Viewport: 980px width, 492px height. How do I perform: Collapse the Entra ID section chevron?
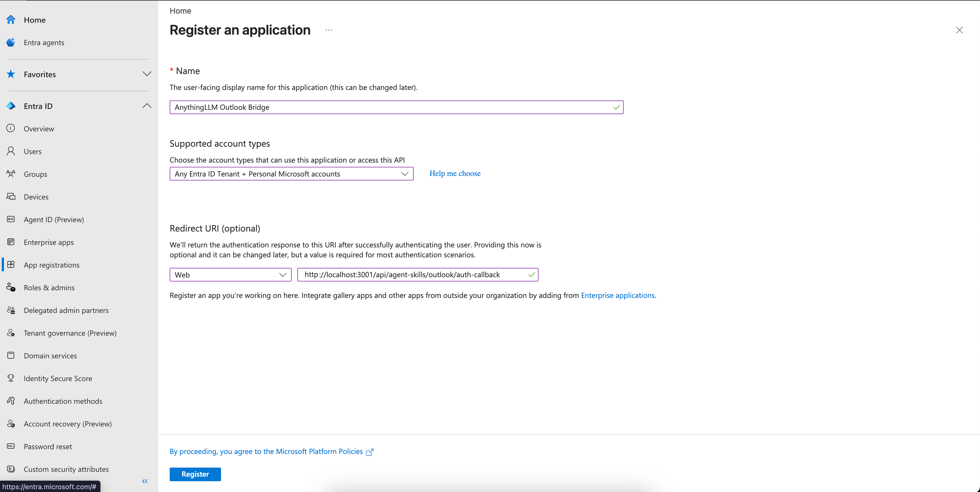click(x=147, y=106)
